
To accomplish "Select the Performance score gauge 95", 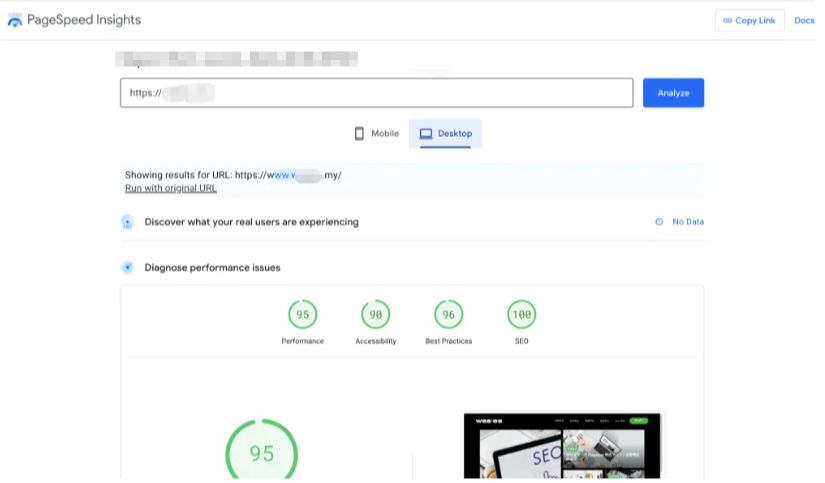I will point(302,314).
